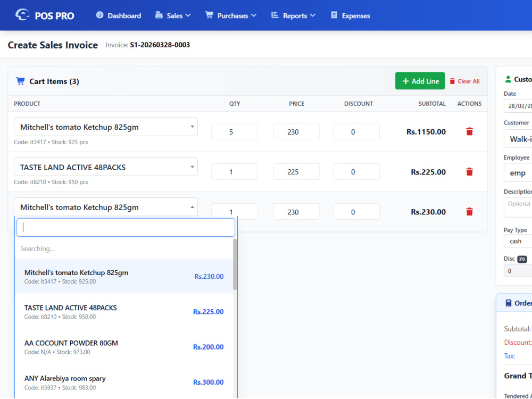Delete the Rs.230.00 ketchup line

click(x=470, y=212)
